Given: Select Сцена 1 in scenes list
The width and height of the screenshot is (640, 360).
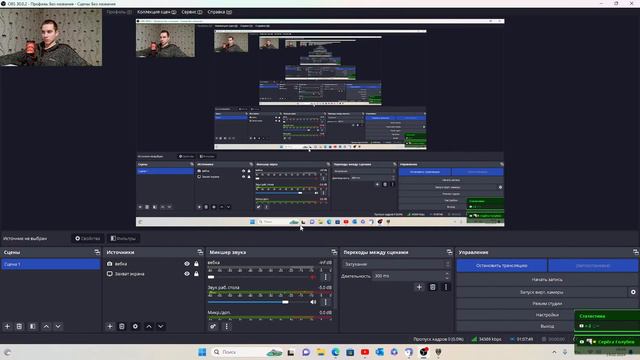Looking at the screenshot, I should pos(51,264).
